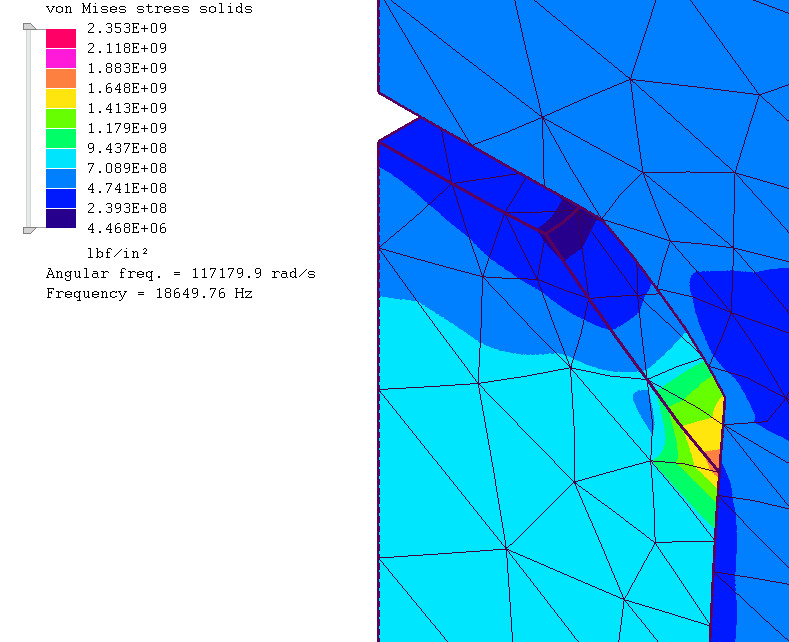The image size is (789, 642).
Task: Click the maximum value 2.353E+09
Action: 127,28
